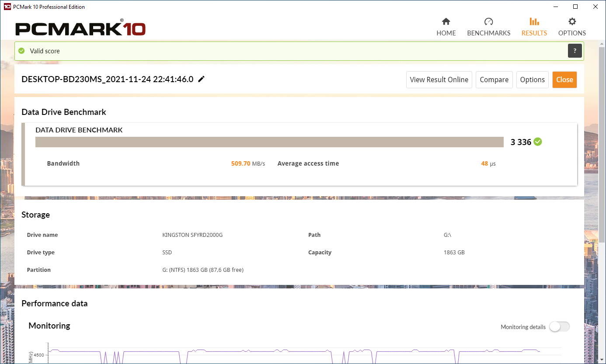Click the Compare button
Image resolution: width=606 pixels, height=364 pixels.
494,80
